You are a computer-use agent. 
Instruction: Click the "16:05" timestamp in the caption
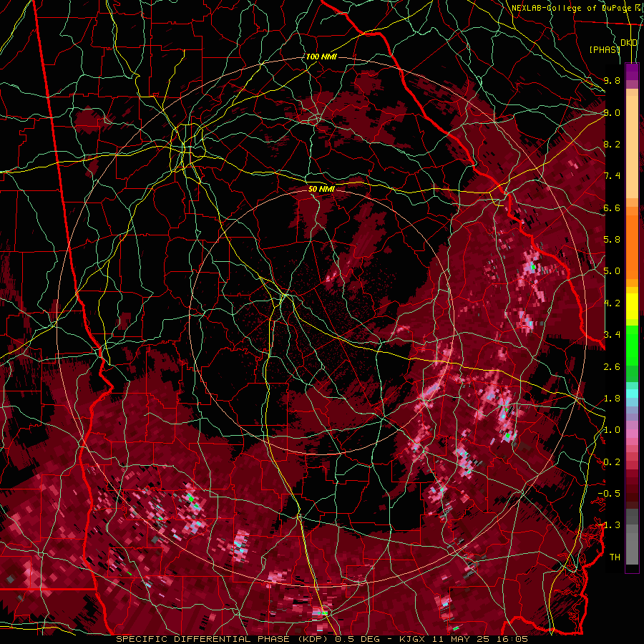coord(512,639)
